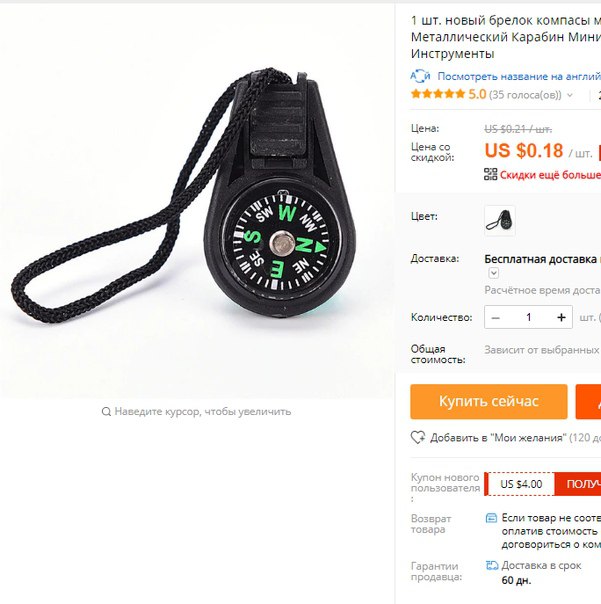Open the red 'Скидки ещё больше' link
Screen dimensions: 601x604
point(550,175)
